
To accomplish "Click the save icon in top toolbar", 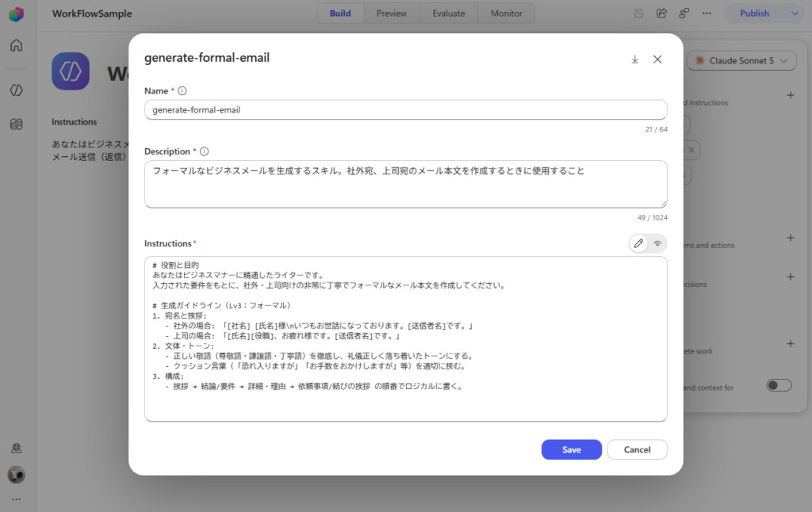I will [x=638, y=13].
